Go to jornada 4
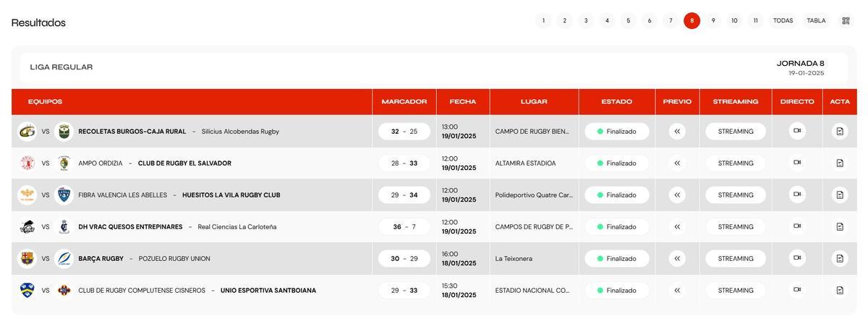The image size is (868, 329). (x=607, y=21)
